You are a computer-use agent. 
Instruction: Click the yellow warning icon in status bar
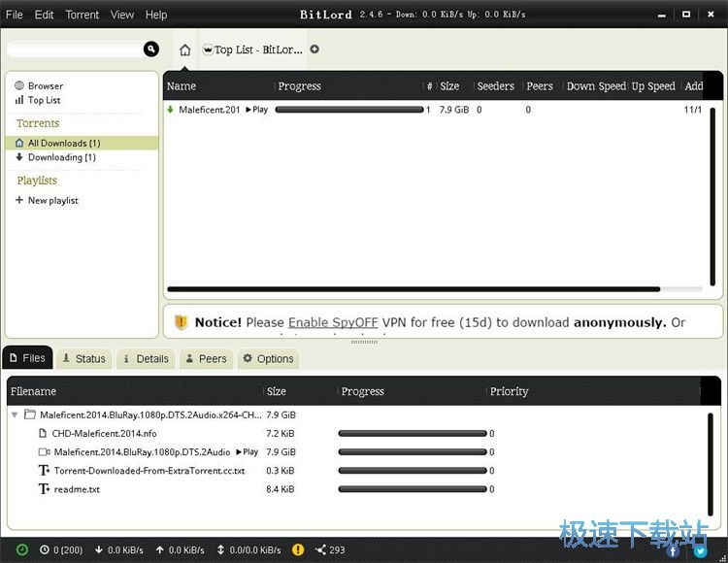coord(298,549)
